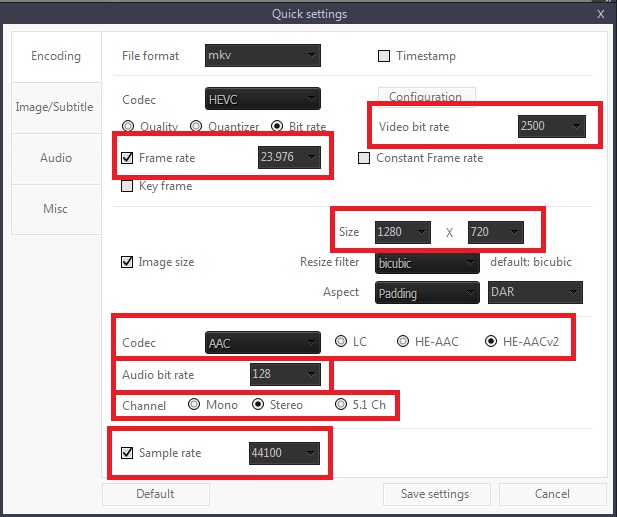
Task: Choose the 5.1 Ch channel option
Action: [x=341, y=404]
